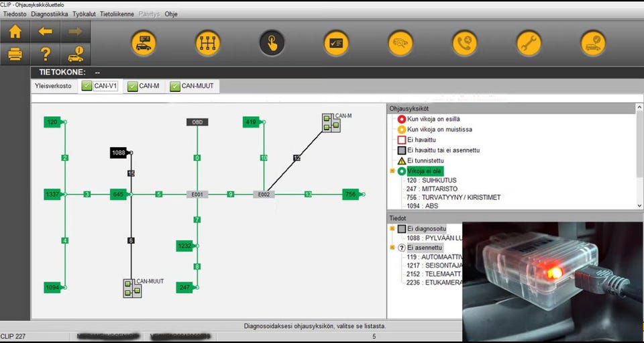Select control unit node 1232

(x=186, y=246)
